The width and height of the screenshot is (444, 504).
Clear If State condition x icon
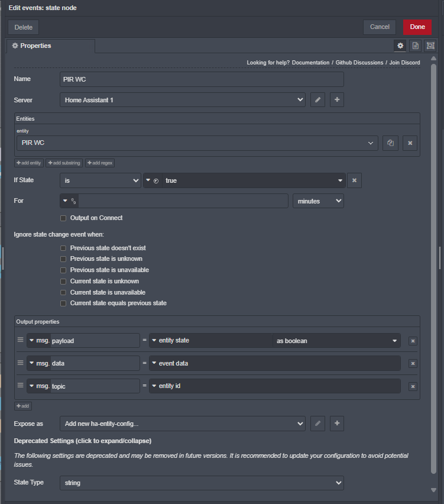[x=354, y=180]
